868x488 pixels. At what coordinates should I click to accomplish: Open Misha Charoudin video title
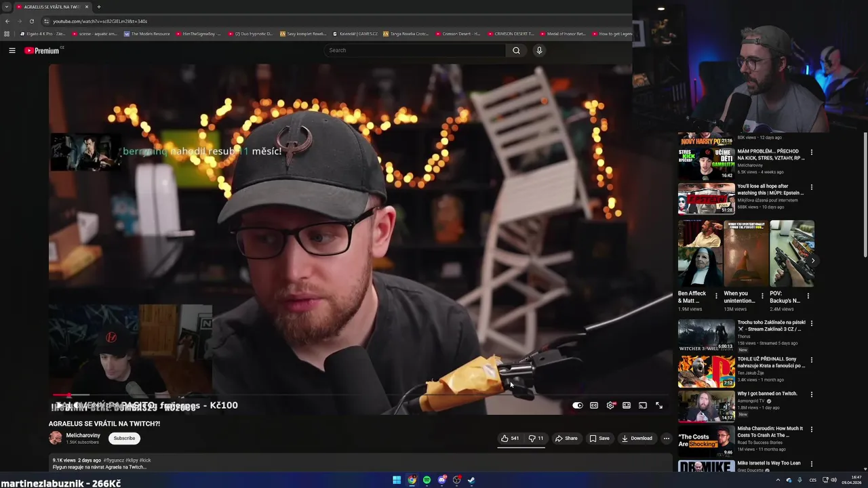coord(770,432)
